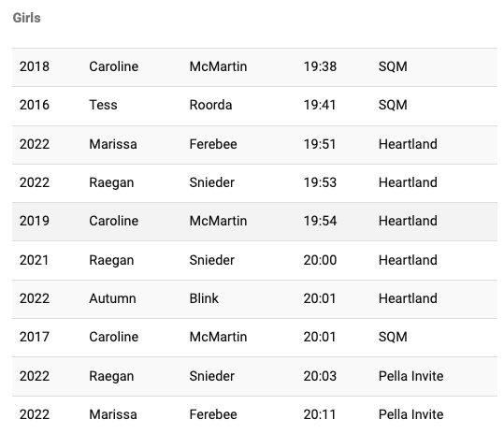The image size is (504, 434).
Task: Click the Roorda last name cell
Action: [x=210, y=105]
